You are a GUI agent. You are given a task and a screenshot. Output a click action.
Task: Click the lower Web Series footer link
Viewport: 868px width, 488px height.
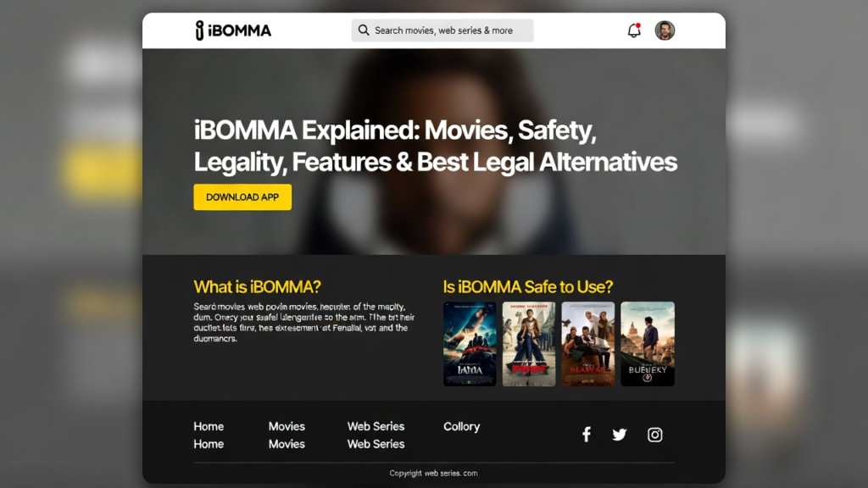point(376,444)
